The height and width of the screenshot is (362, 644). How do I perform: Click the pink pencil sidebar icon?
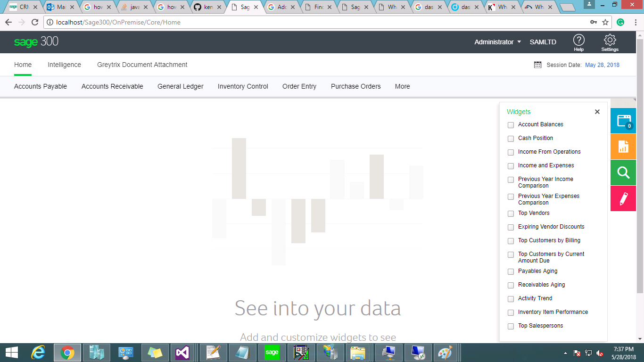(623, 198)
